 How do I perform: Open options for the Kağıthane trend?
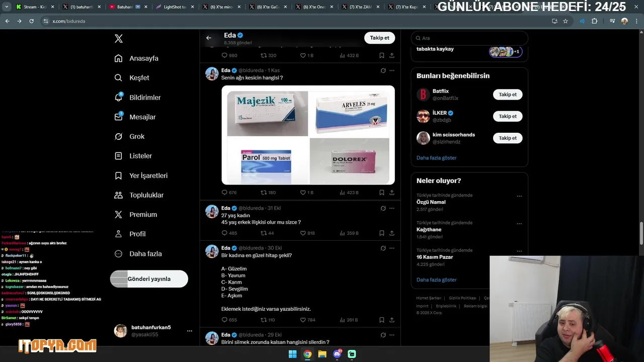pos(519,224)
